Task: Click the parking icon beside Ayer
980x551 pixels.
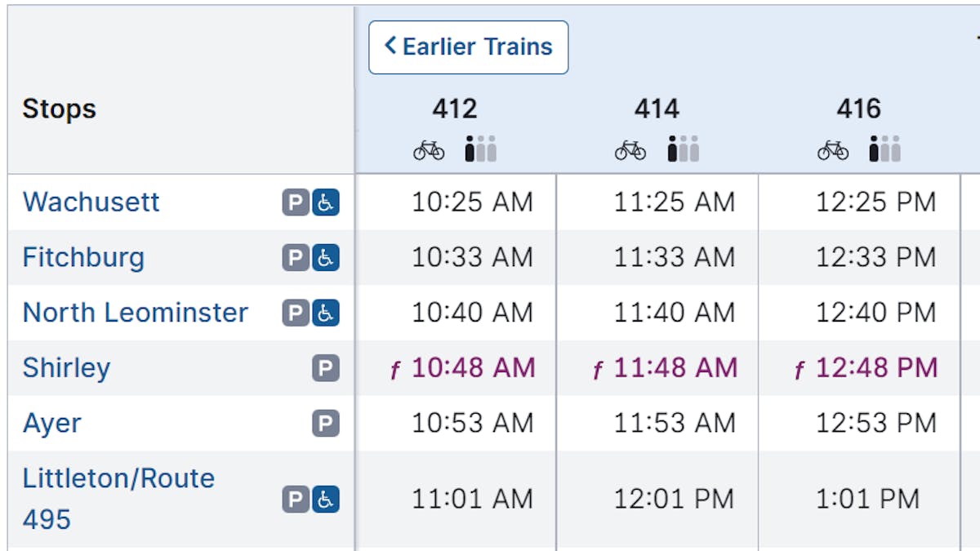Action: pyautogui.click(x=324, y=423)
